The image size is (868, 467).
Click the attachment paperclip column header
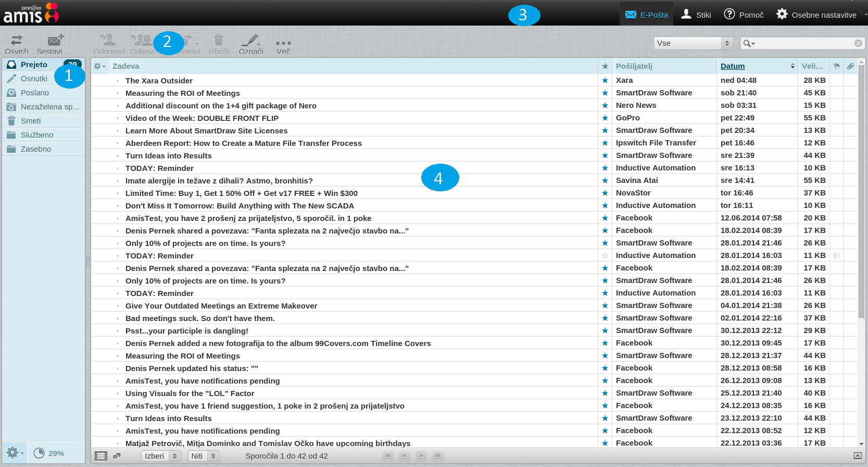850,66
